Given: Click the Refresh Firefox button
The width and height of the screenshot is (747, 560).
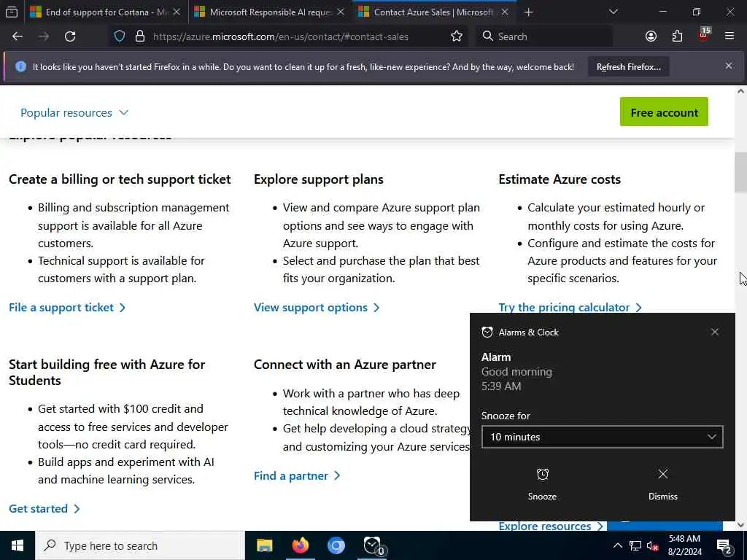Looking at the screenshot, I should point(628,67).
